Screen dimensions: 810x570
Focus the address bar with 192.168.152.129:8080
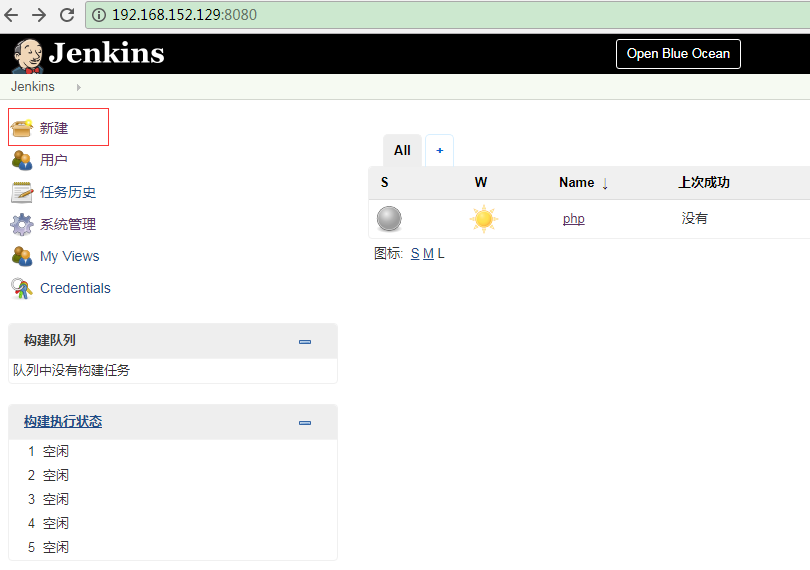point(447,15)
